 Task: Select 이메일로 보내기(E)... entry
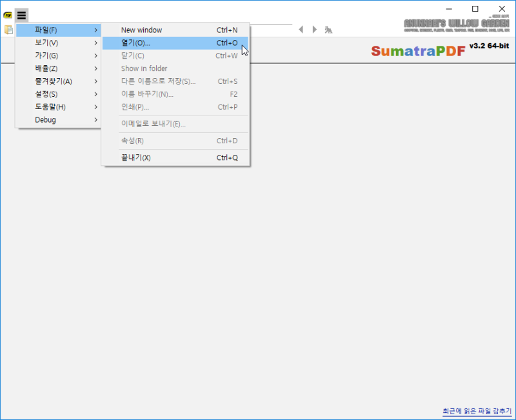coord(175,124)
